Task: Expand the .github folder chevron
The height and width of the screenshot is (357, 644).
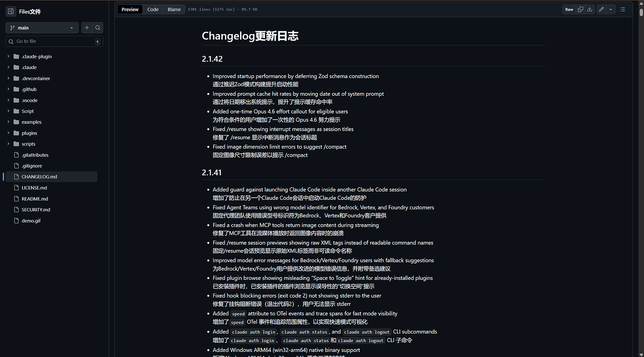Action: tap(8, 89)
